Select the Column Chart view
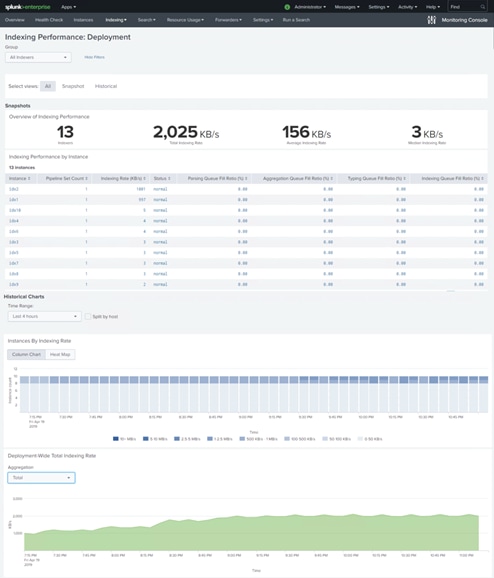Image resolution: width=494 pixels, height=578 pixels. tap(26, 354)
